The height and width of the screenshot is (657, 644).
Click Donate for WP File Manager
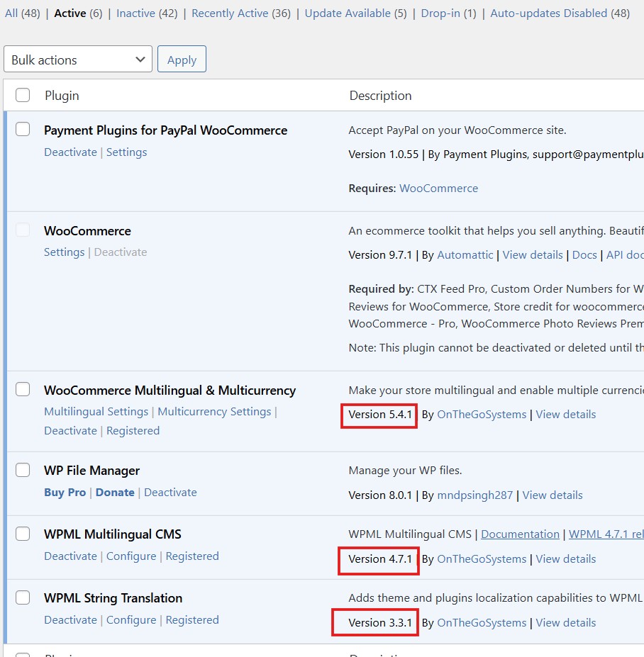coord(115,493)
